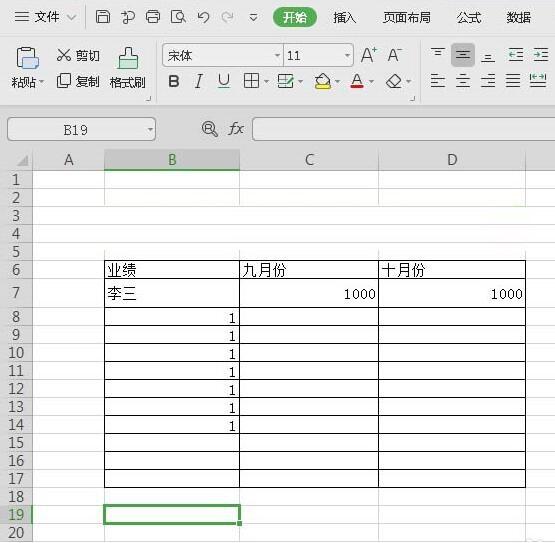555x543 pixels.
Task: Select cell containing 李三
Action: 172,293
